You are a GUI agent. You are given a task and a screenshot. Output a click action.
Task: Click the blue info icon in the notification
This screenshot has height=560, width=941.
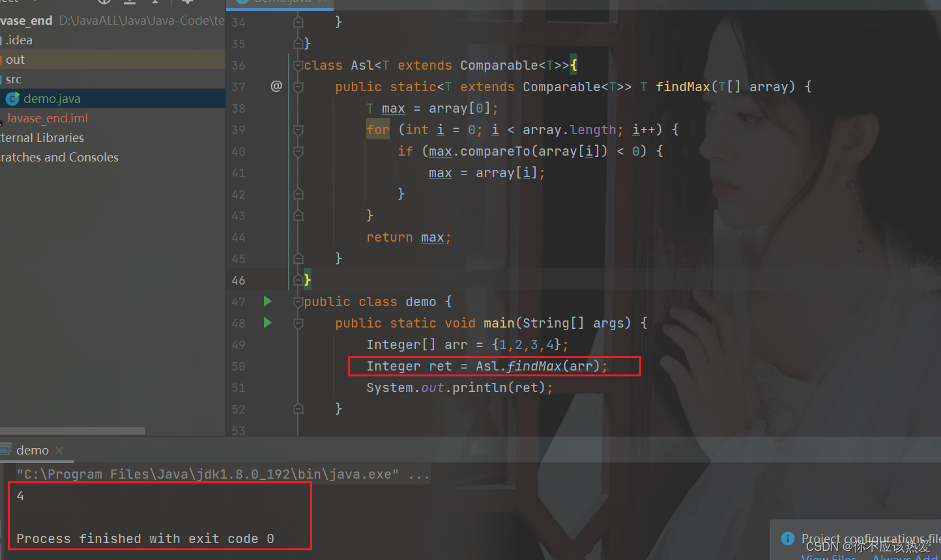[x=787, y=539]
